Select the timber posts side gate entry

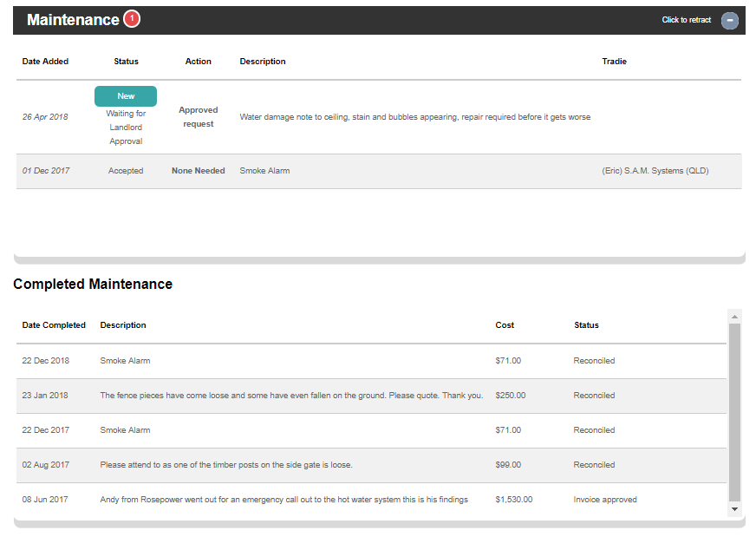point(371,465)
